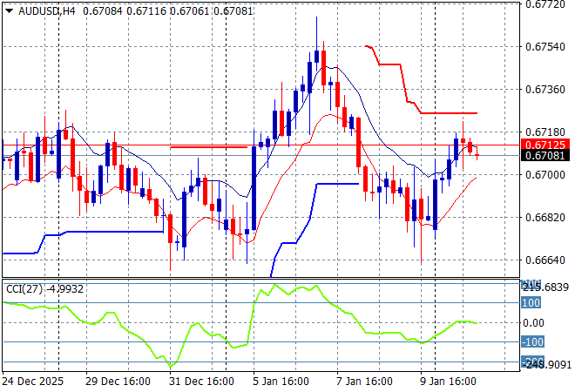Viewport: 575px width, 392px height.
Task: Click the green CCI line's lowest trough
Action: coord(172,366)
